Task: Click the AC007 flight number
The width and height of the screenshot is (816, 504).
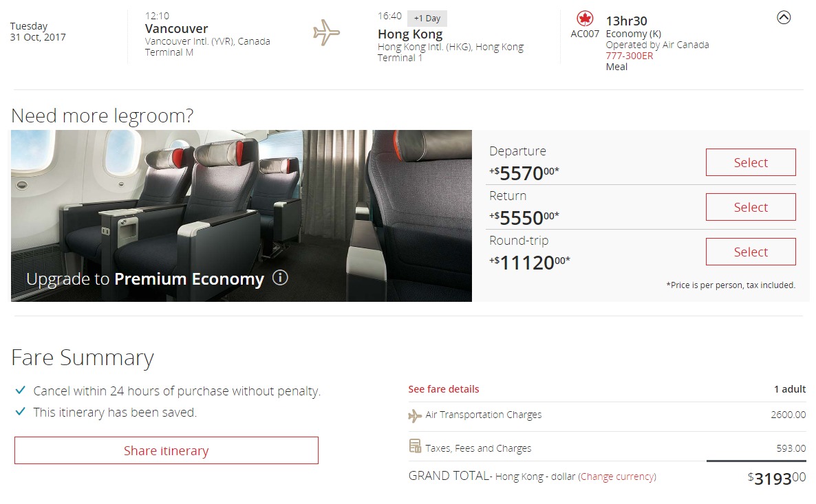Action: click(585, 34)
